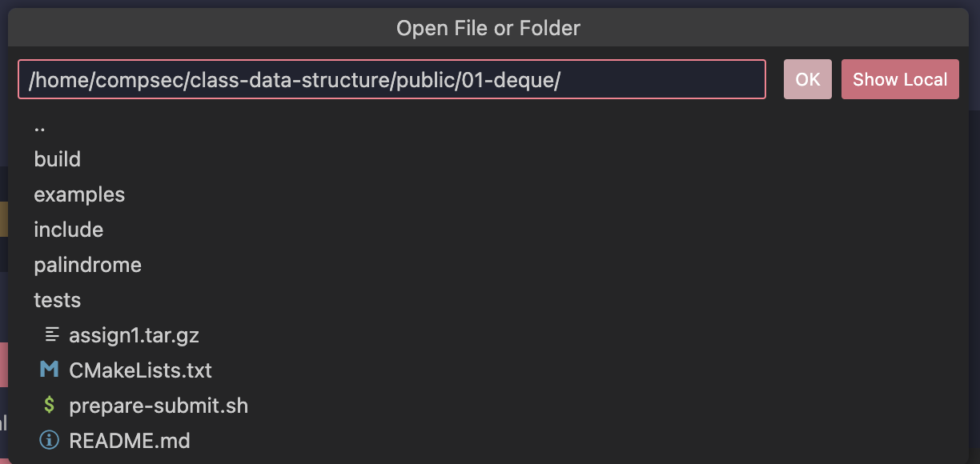
Task: Click the class-data-structure part of the path
Action: [x=289, y=80]
